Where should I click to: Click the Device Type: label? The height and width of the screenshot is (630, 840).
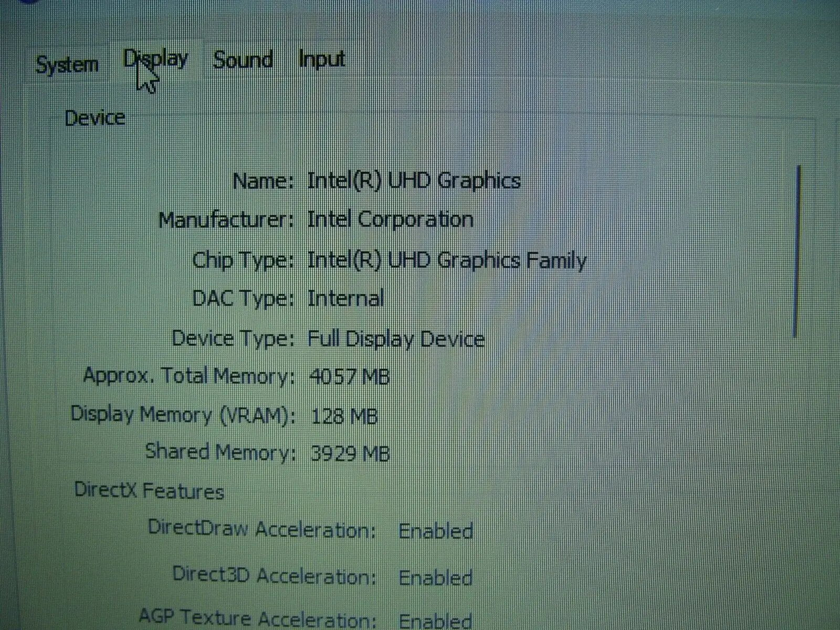233,338
